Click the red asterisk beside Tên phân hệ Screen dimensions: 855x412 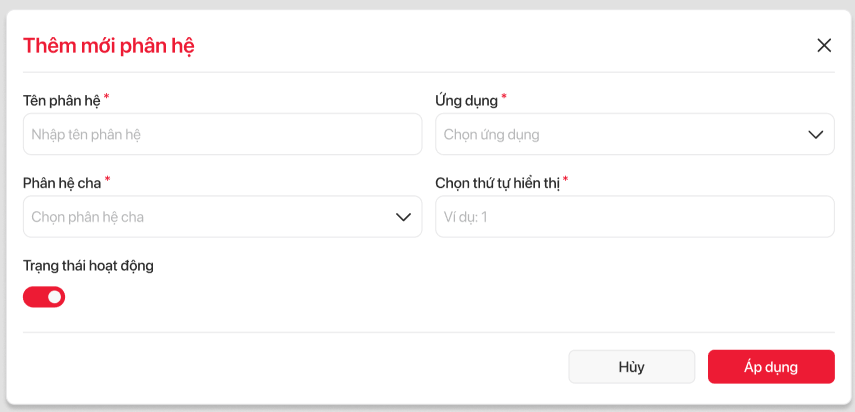click(107, 97)
